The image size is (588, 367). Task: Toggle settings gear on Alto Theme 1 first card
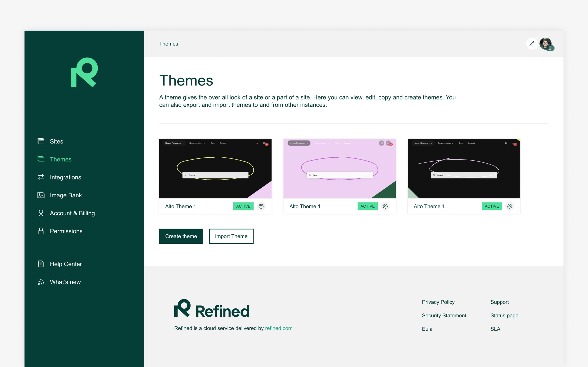[x=261, y=206]
